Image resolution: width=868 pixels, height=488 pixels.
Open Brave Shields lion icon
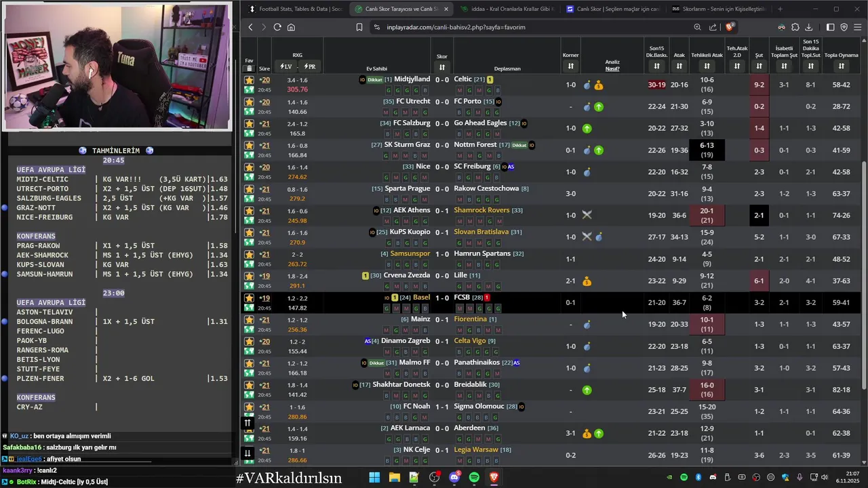pyautogui.click(x=730, y=27)
